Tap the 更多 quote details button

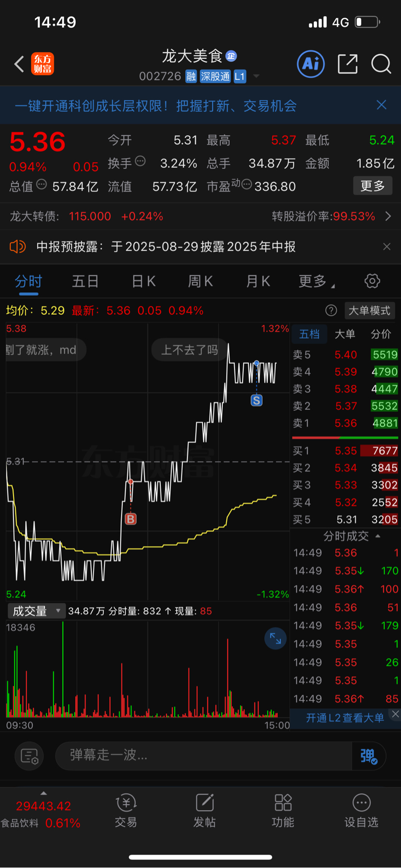[x=373, y=186]
